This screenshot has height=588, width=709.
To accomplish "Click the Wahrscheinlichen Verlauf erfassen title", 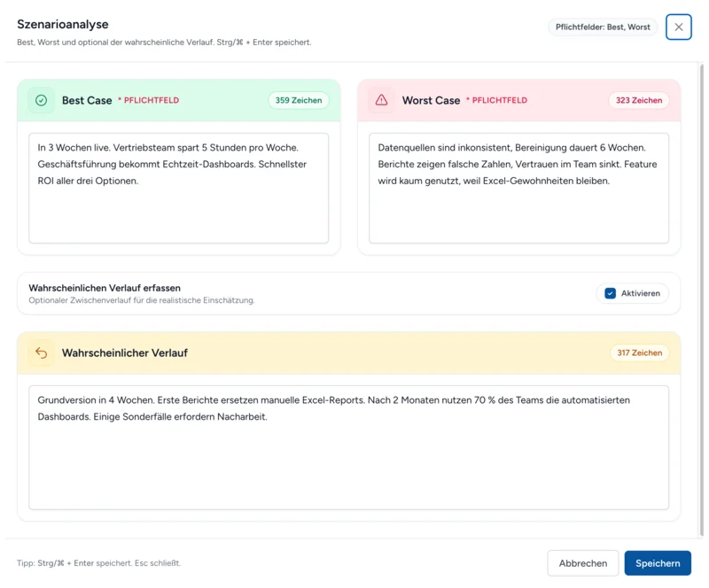I will click(105, 288).
